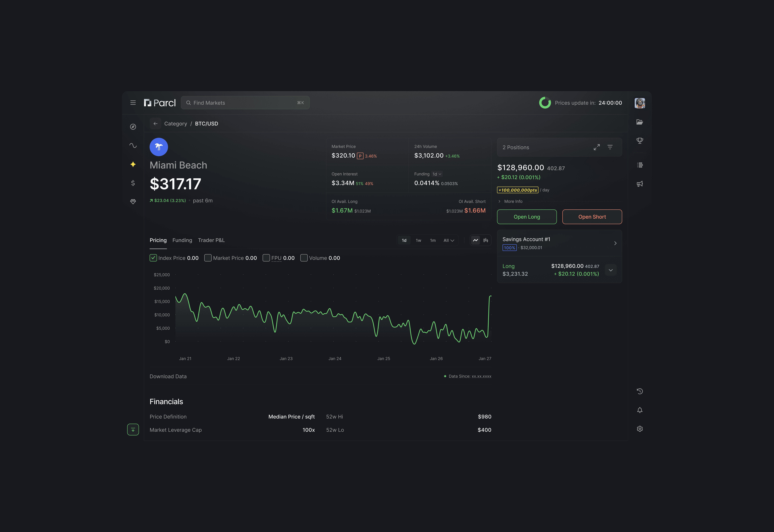Click the Find Markets search field
774x532 pixels.
245,103
